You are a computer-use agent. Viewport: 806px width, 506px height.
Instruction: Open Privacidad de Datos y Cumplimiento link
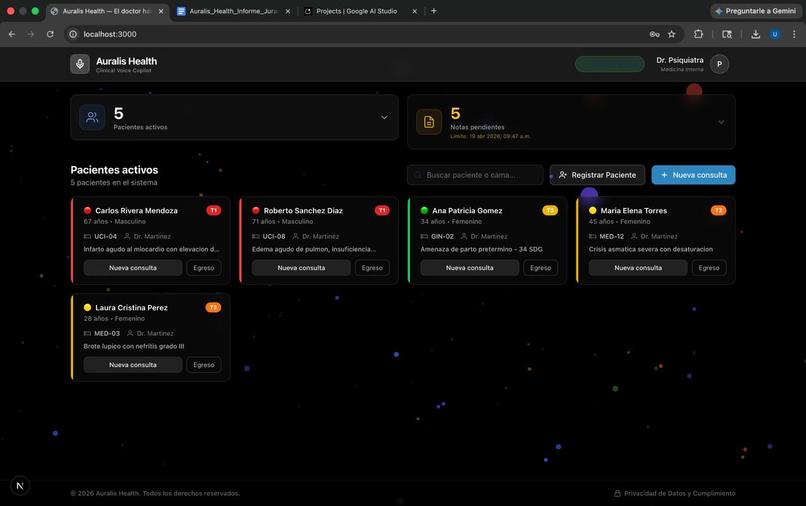click(x=674, y=493)
